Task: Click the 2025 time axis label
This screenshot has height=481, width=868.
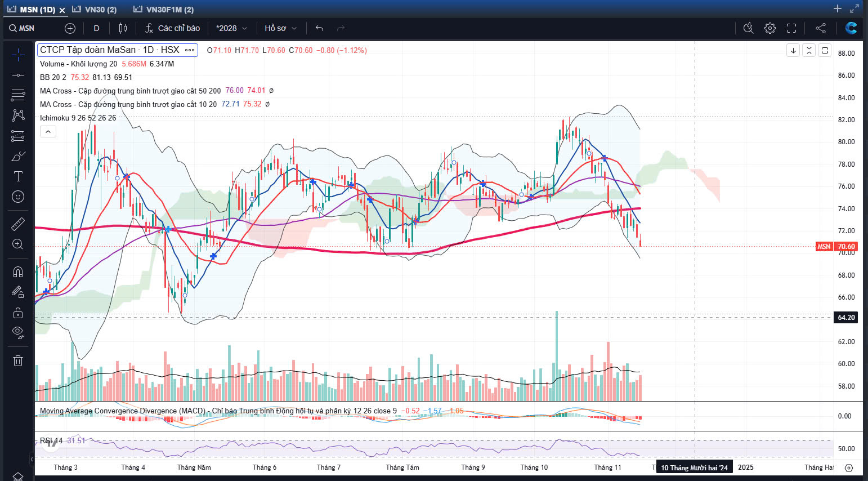Action: [746, 467]
